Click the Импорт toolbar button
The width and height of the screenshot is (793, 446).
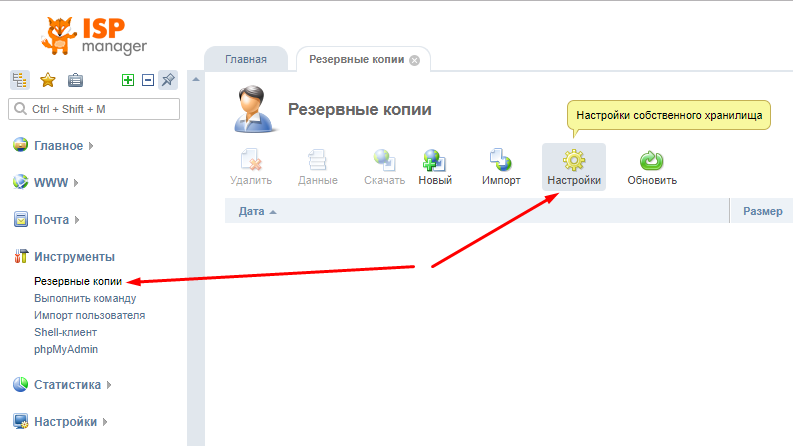coord(501,167)
